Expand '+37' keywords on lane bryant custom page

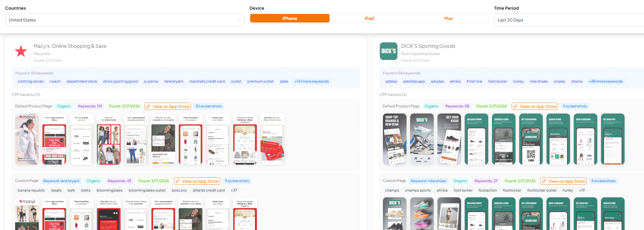click(234, 190)
